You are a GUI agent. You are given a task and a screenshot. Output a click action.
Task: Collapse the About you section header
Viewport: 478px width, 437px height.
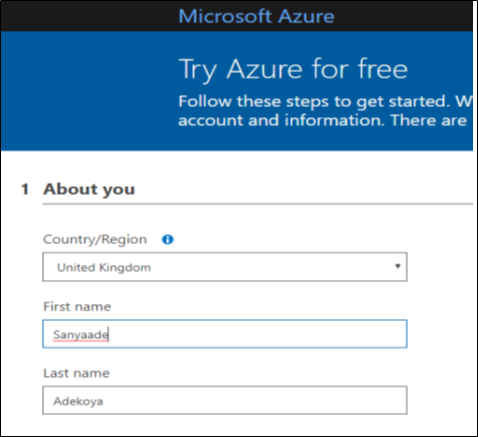pyautogui.click(x=89, y=189)
